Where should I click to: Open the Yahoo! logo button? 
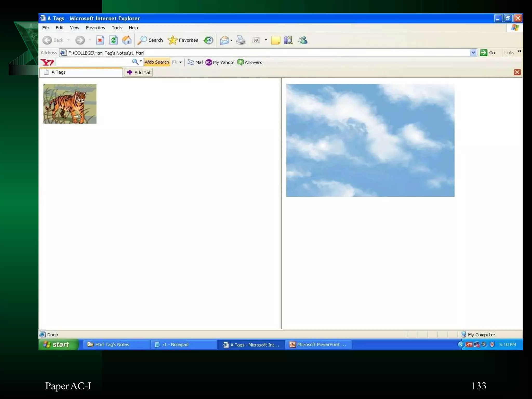click(x=47, y=62)
